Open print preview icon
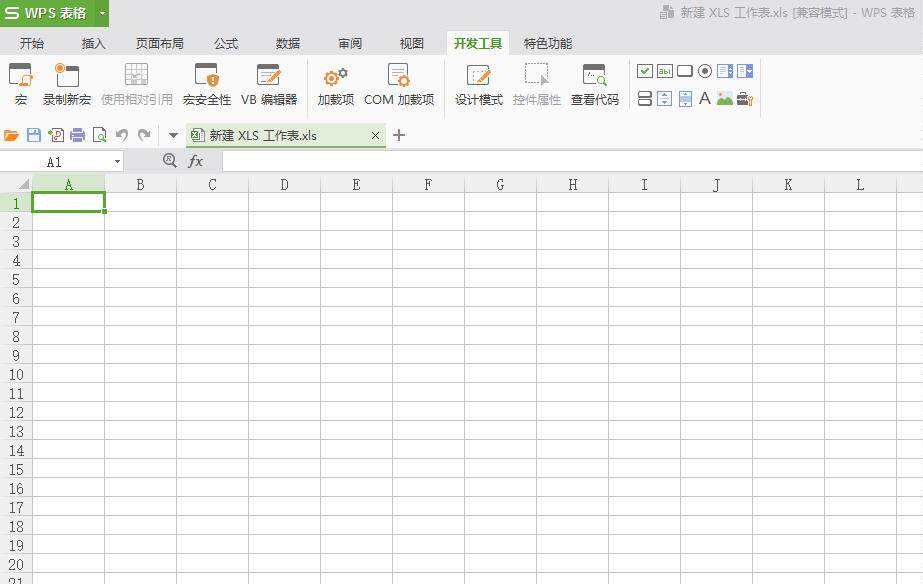 100,135
